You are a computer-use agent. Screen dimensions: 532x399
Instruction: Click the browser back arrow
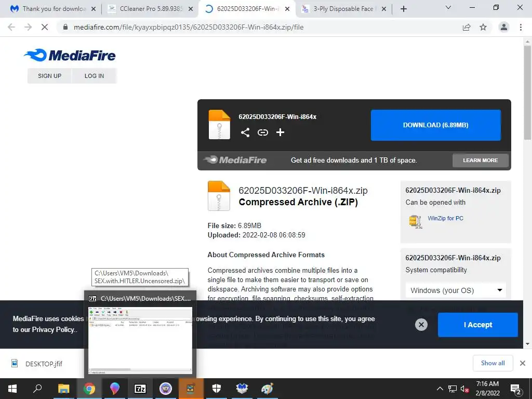pyautogui.click(x=11, y=27)
